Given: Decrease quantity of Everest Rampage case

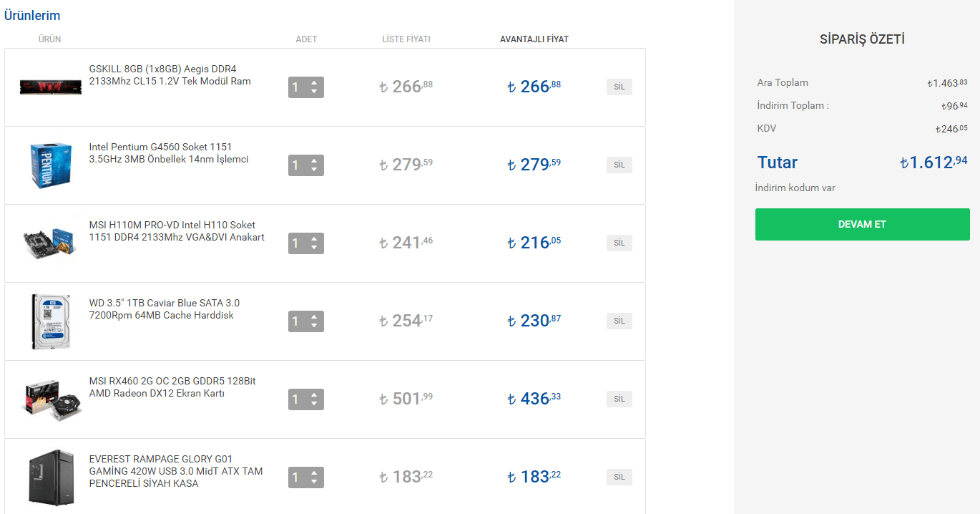Looking at the screenshot, I should pyautogui.click(x=314, y=482).
